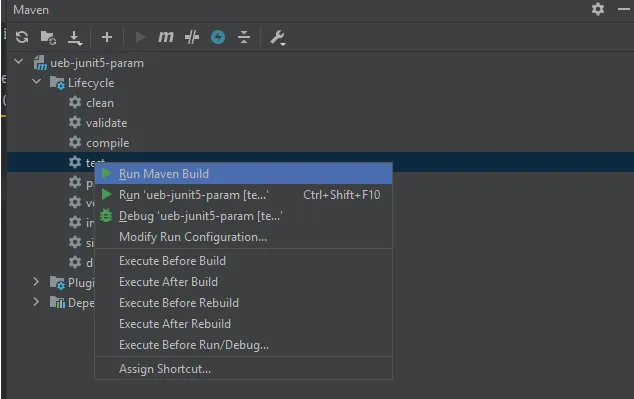Generate sources and update folders icon
The image size is (634, 399).
48,38
